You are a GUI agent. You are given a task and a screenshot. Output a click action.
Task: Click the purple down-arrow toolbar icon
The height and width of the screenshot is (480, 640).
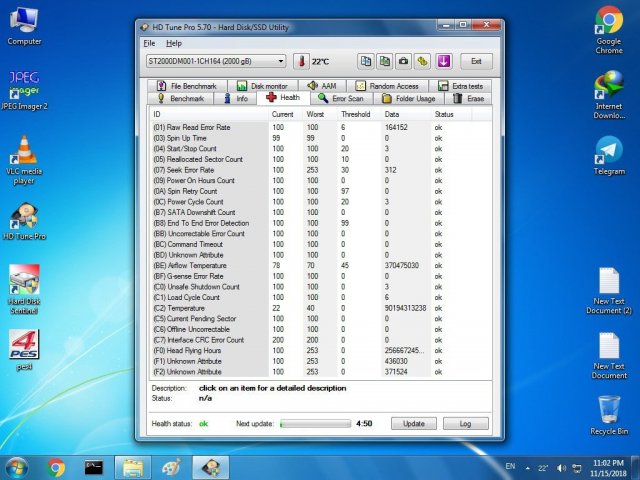(x=443, y=61)
